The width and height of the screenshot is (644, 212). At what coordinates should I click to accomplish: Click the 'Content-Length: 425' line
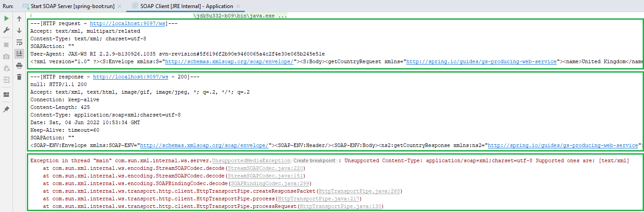[60, 107]
